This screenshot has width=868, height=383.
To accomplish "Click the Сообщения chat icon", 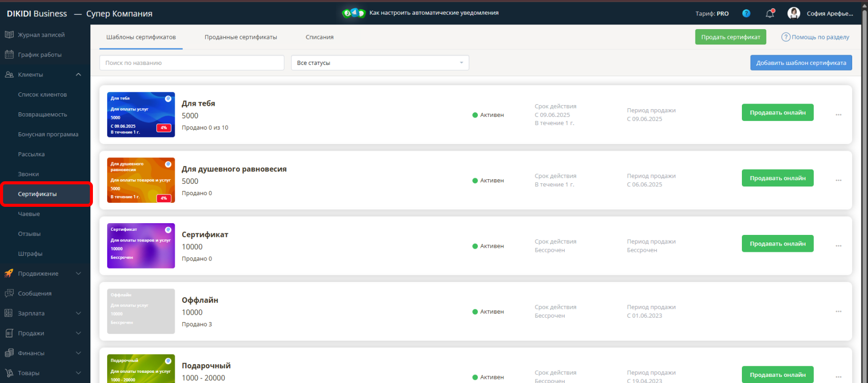I will click(x=9, y=294).
